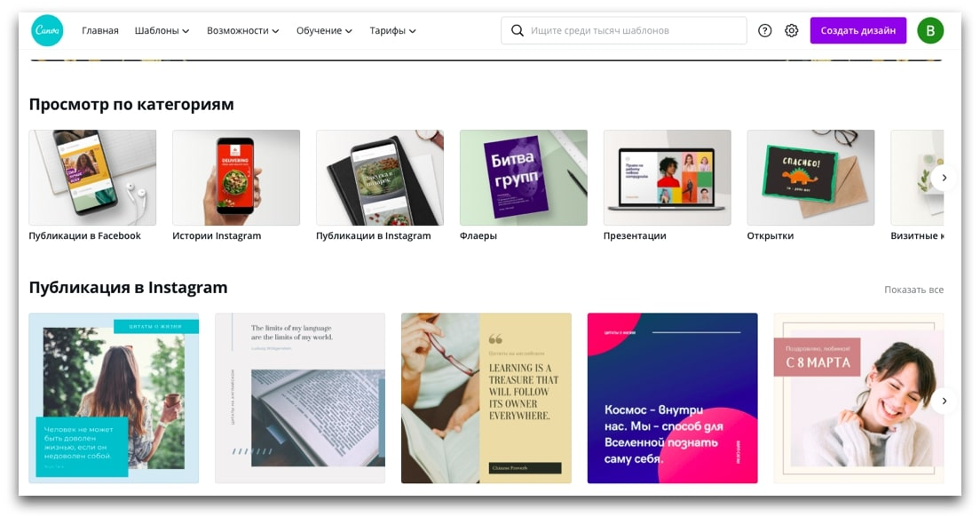Screen dimensions: 980x517
Task: Click the Показать все link
Action: coord(913,290)
